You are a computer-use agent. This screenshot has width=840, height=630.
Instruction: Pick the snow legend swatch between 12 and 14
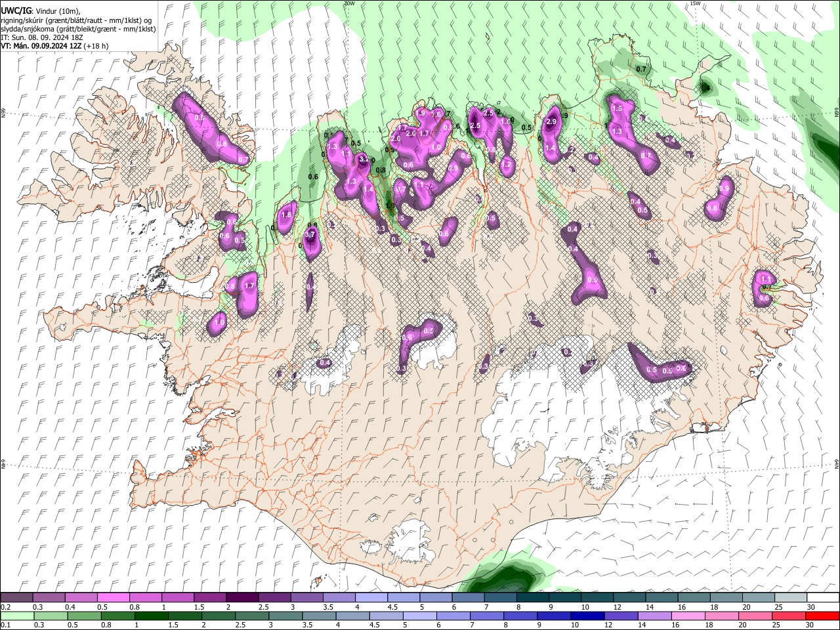click(629, 598)
